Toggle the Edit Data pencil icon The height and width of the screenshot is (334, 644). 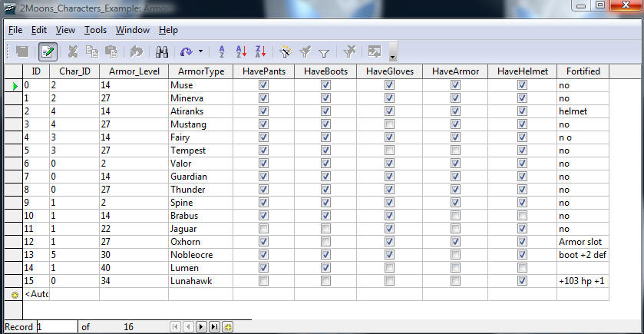tap(48, 51)
